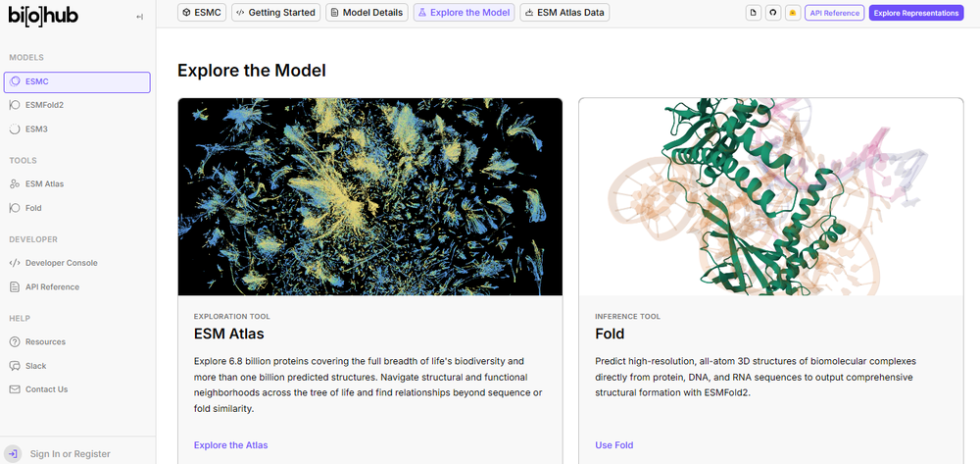
Task: Click the download icon on ESM Atlas Data tab
Action: pyautogui.click(x=529, y=13)
